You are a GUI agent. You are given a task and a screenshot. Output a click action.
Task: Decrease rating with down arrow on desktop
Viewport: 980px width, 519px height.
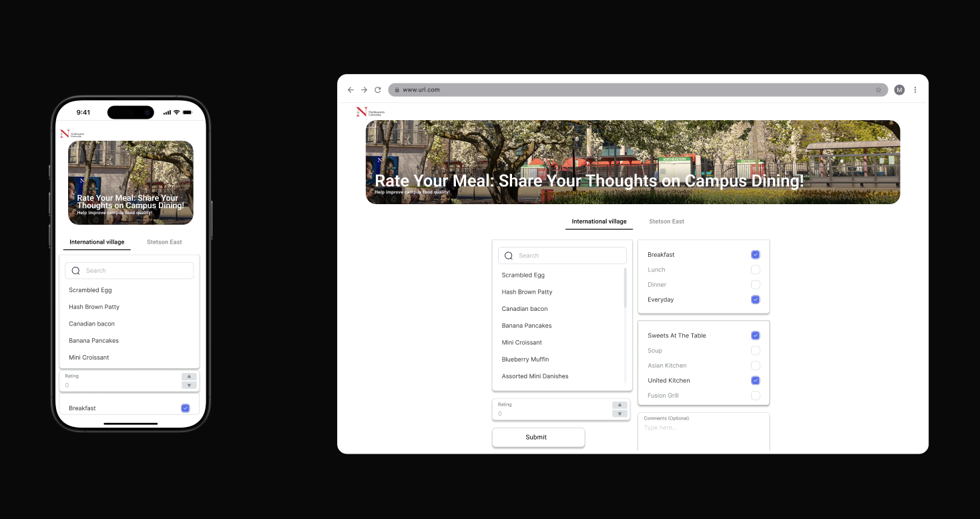click(620, 414)
